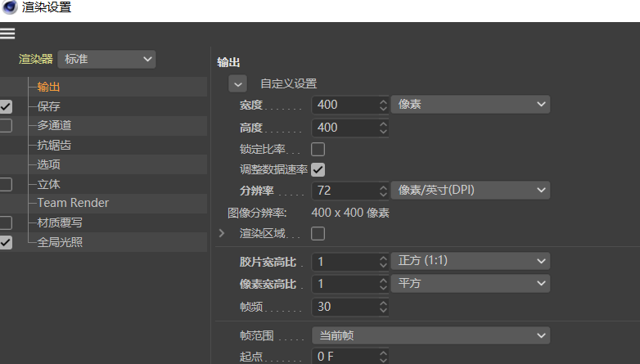Click the Cinema 4D logo in title bar
The image size is (640, 364).
pos(10,8)
